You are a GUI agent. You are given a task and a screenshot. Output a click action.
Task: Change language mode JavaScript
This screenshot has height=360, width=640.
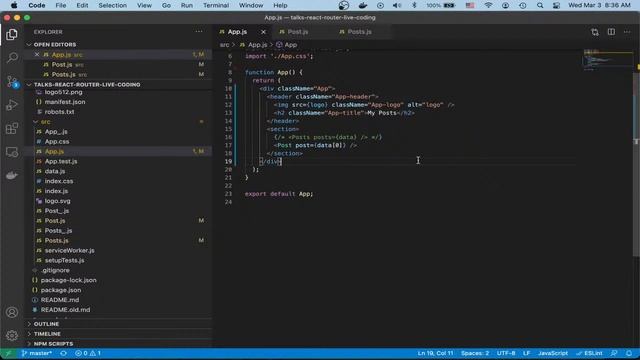click(553, 353)
